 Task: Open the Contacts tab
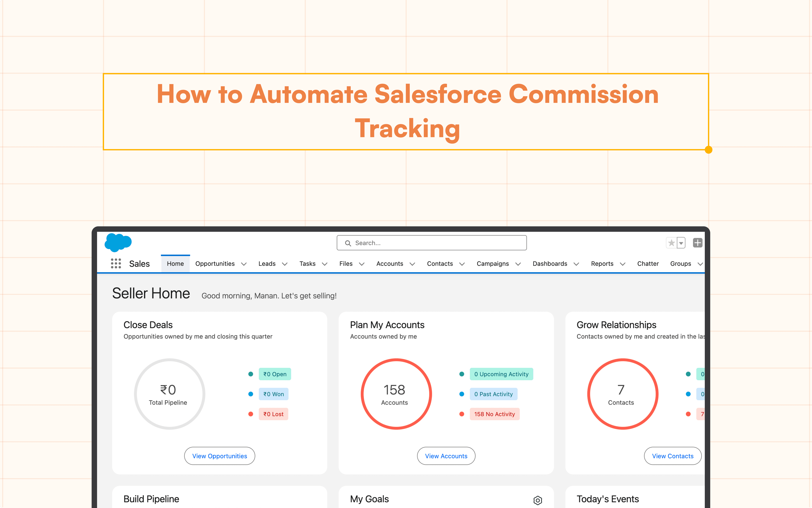[440, 264]
